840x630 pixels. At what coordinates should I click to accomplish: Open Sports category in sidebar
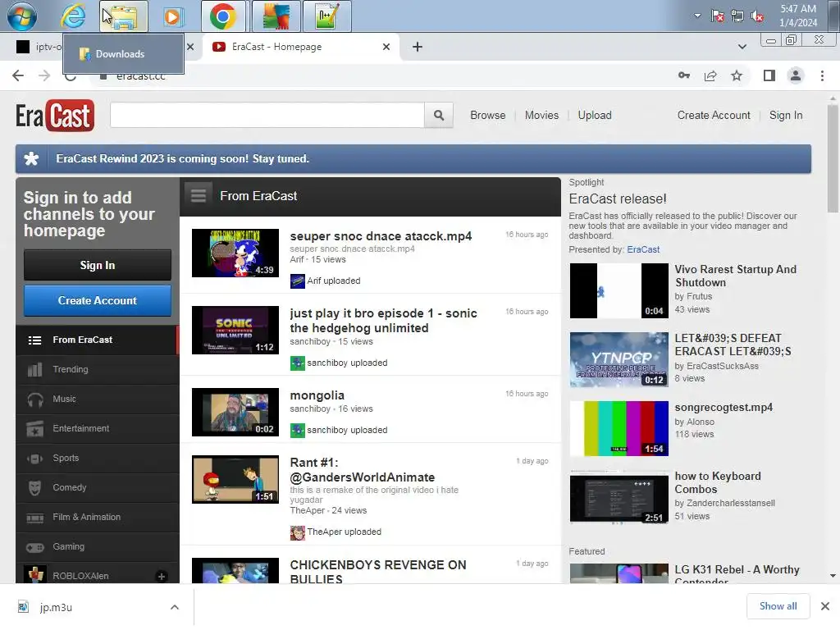pyautogui.click(x=98, y=458)
